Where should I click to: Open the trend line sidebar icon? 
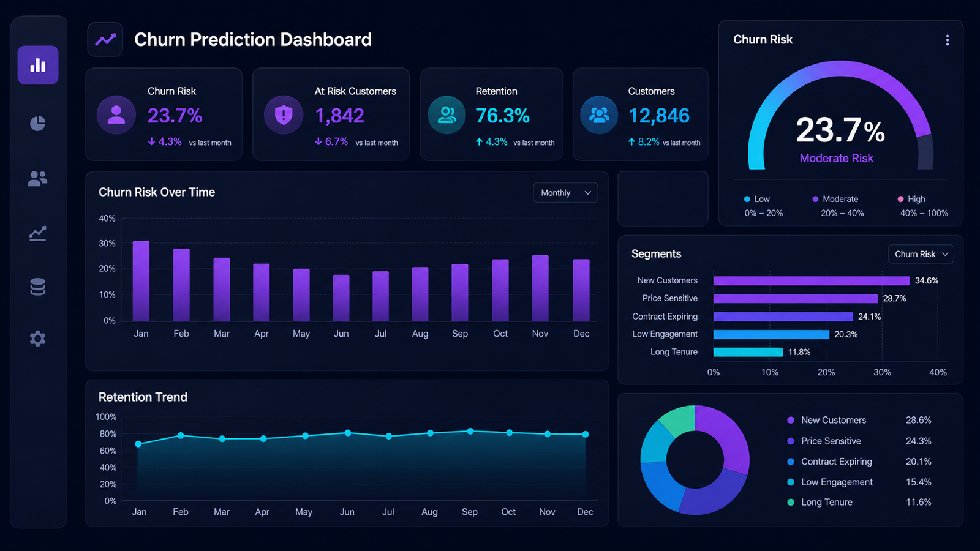click(38, 233)
